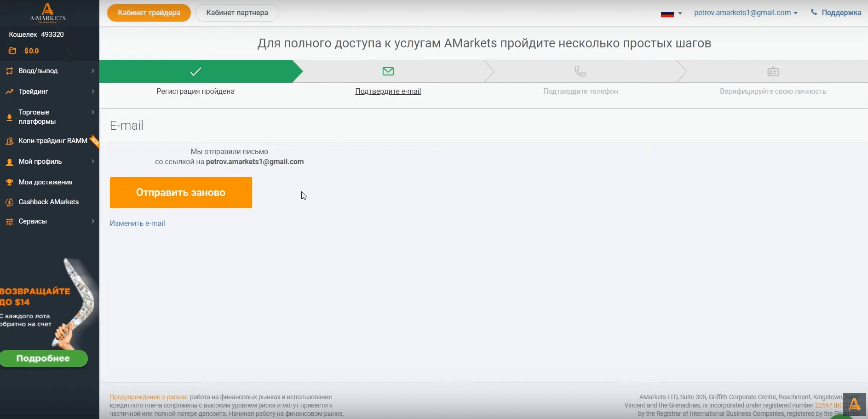Viewport: 868px width, 419px height.
Task: Open the Cashback AMarkets menu item
Action: point(50,202)
